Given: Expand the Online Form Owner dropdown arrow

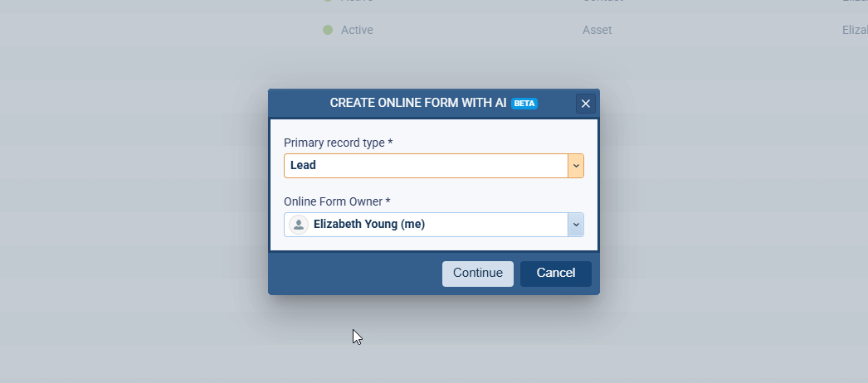Looking at the screenshot, I should click(x=576, y=225).
